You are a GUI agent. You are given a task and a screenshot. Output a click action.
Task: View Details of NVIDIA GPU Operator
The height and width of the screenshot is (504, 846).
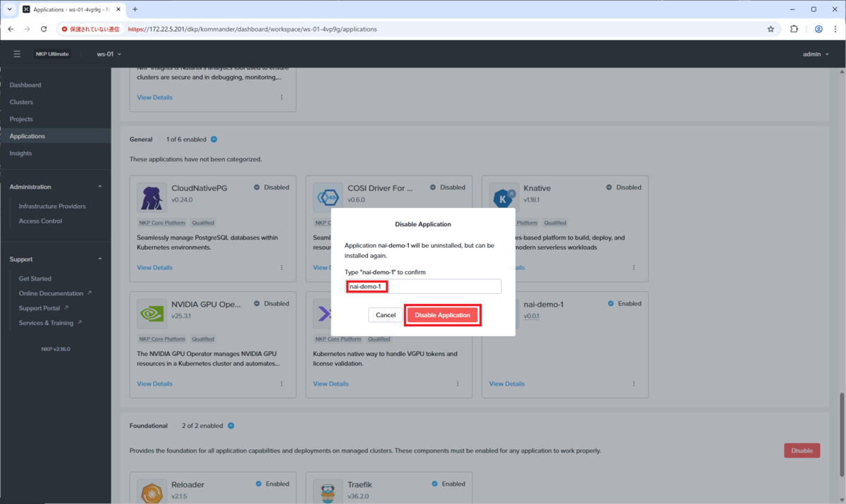pos(154,384)
